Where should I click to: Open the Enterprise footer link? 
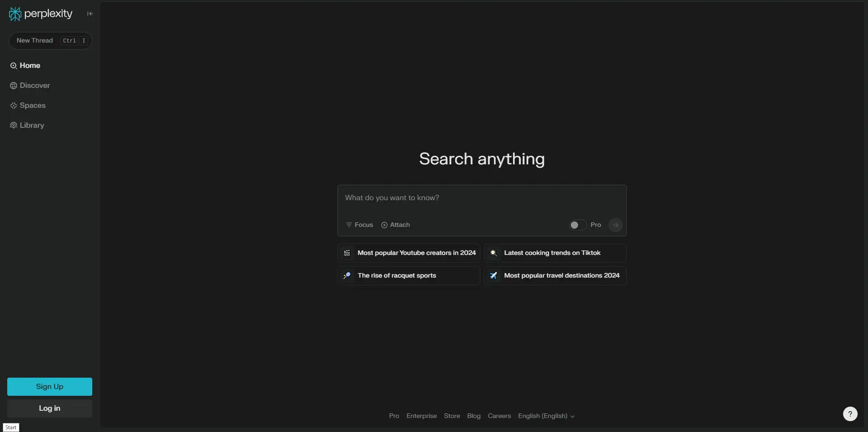[422, 416]
